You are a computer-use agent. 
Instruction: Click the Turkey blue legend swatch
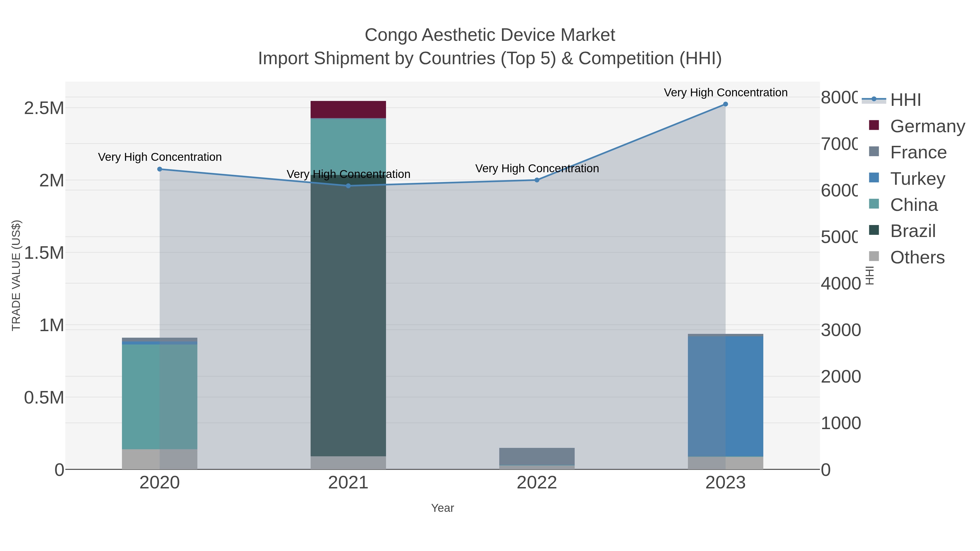pos(874,178)
